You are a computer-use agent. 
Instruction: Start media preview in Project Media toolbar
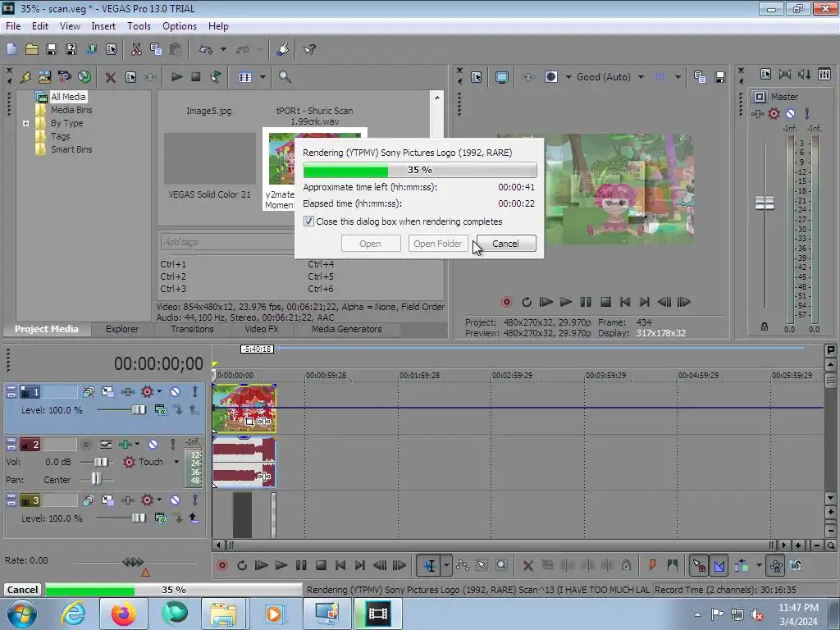(x=176, y=77)
